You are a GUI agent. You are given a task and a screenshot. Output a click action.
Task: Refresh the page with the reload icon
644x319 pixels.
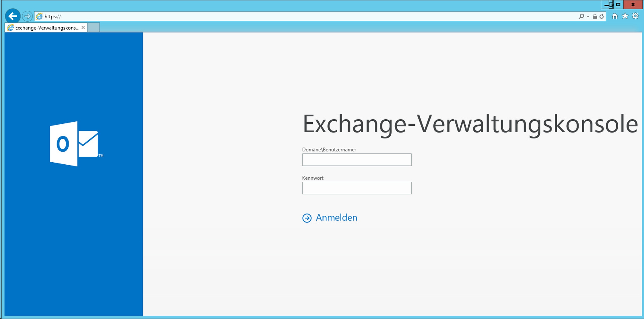click(x=601, y=16)
